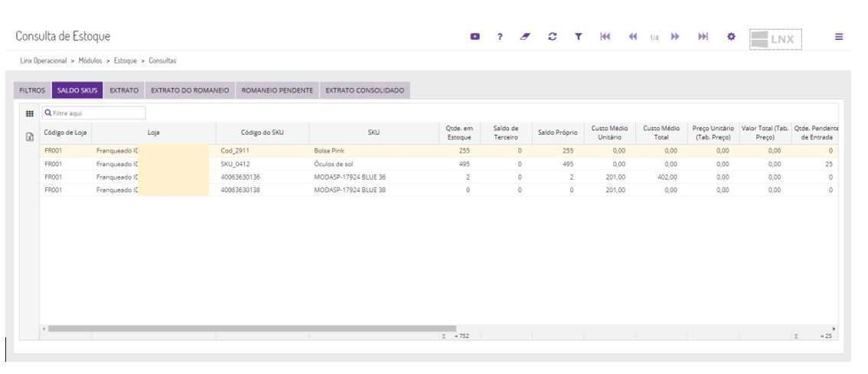The height and width of the screenshot is (374, 868).
Task: Sort by the Código do SKU column header
Action: [x=262, y=132]
